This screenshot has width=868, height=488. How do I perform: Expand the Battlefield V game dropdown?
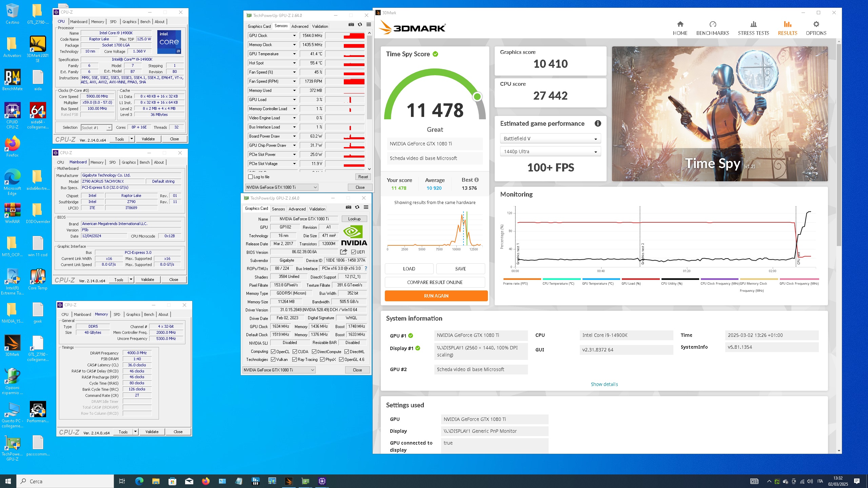(550, 139)
